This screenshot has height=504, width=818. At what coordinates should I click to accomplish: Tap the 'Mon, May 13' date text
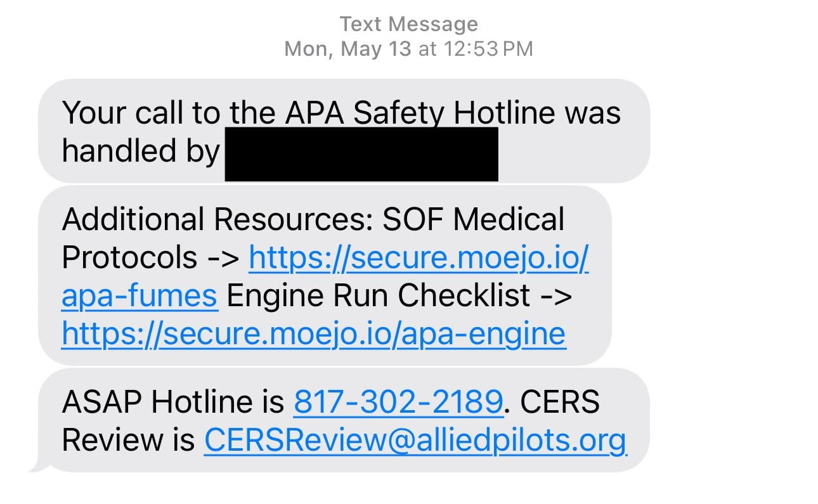pos(348,49)
